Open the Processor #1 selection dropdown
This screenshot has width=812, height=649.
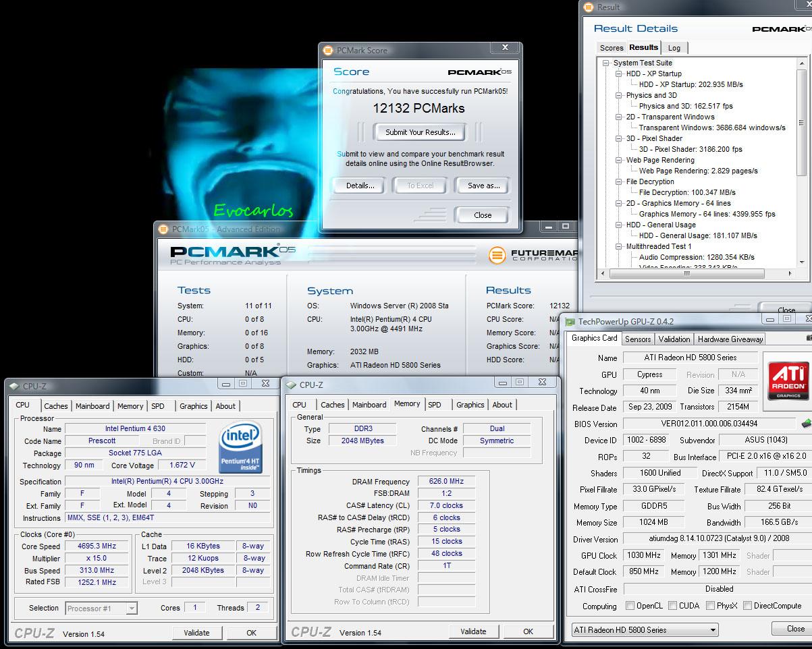pyautogui.click(x=101, y=609)
